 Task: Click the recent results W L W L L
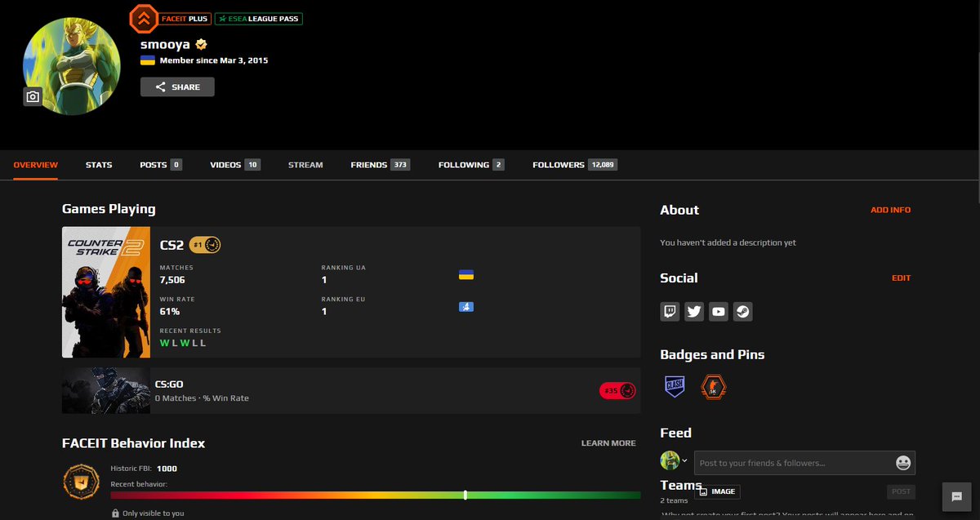point(183,343)
